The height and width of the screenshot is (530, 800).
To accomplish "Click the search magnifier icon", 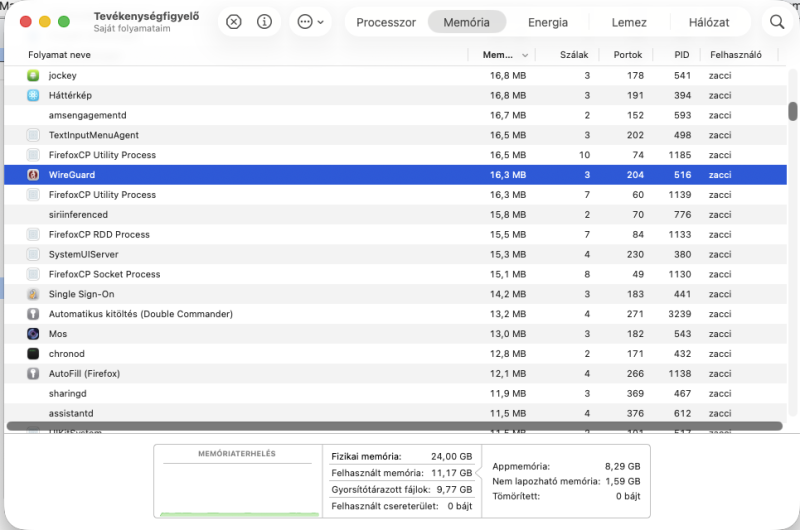I will (x=777, y=22).
